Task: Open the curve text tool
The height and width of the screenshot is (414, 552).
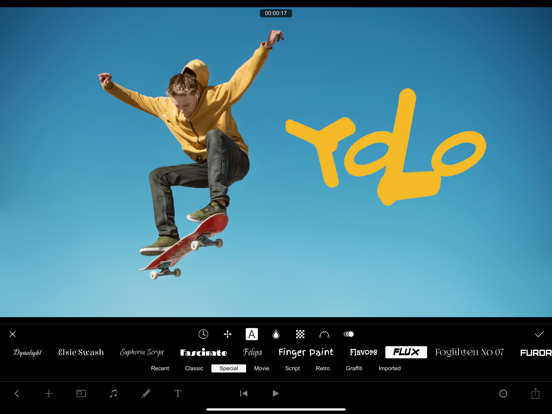Action: point(324,334)
